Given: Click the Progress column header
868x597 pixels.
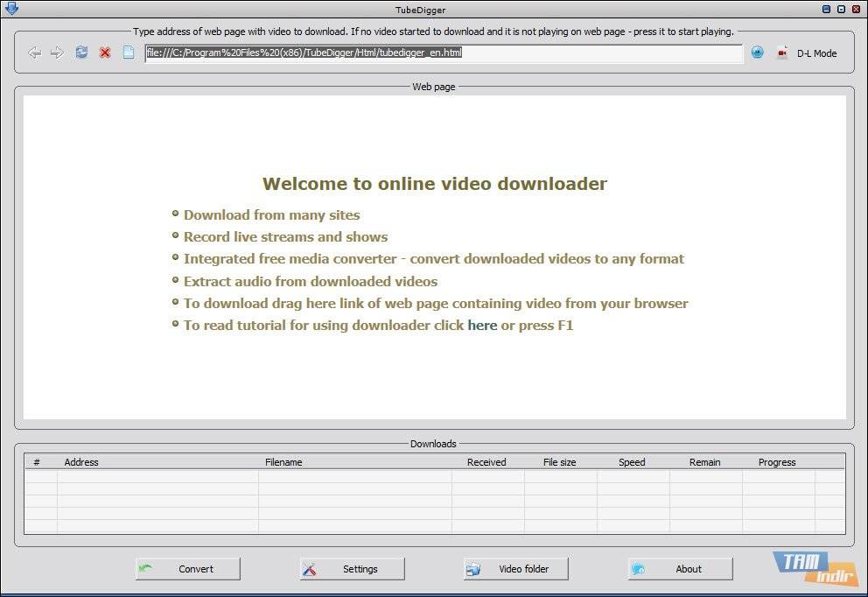Looking at the screenshot, I should [777, 462].
